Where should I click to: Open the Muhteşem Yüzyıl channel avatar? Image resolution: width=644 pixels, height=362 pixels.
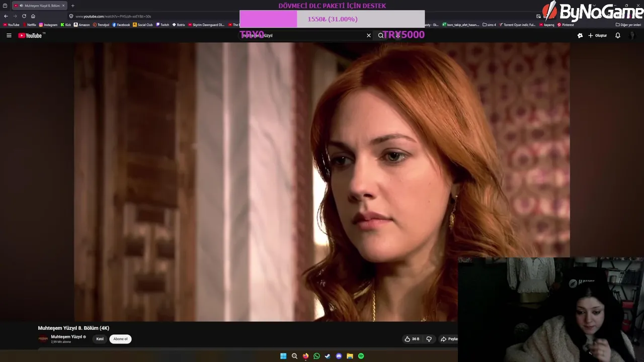(x=43, y=339)
